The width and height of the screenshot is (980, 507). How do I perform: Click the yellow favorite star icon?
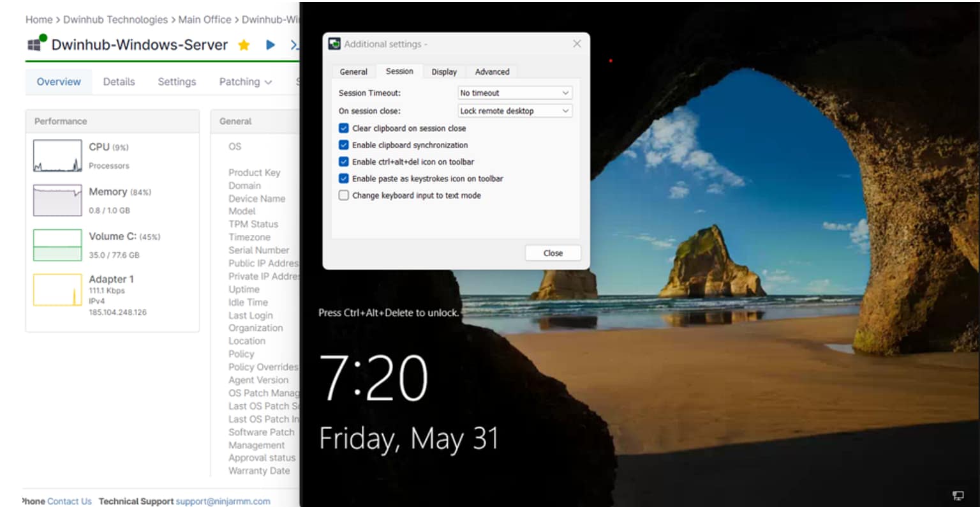coord(244,45)
